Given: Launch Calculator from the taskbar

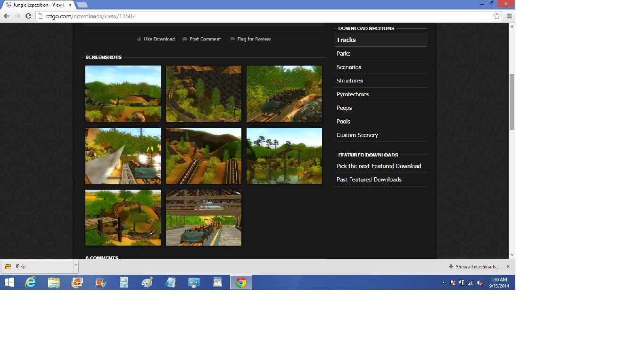Looking at the screenshot, I should click(x=124, y=282).
